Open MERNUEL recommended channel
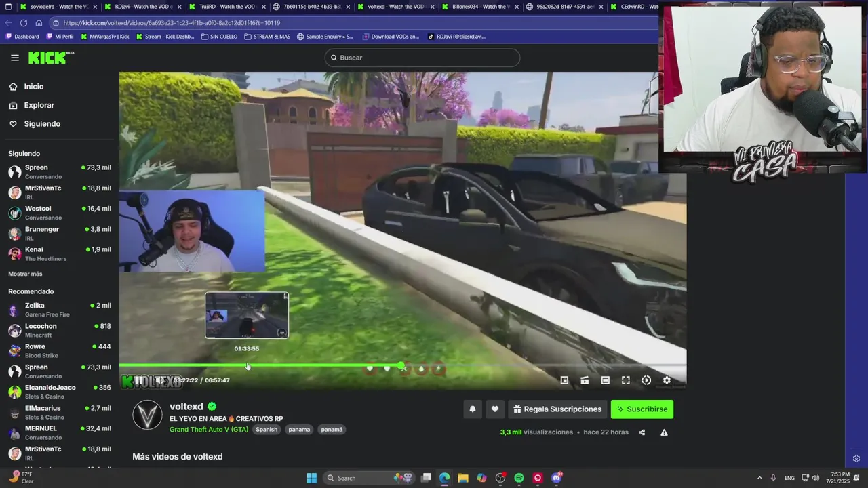 (x=60, y=432)
